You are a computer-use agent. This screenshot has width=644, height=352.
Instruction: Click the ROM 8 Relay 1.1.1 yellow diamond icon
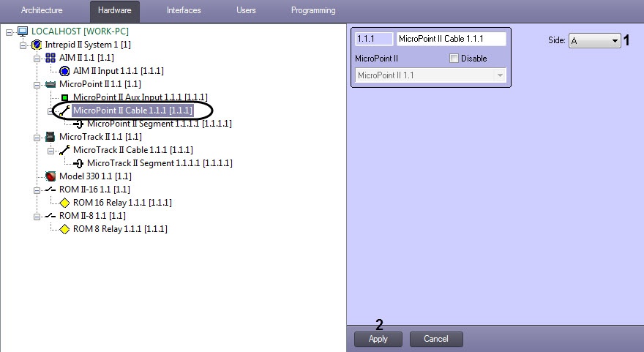tap(64, 229)
